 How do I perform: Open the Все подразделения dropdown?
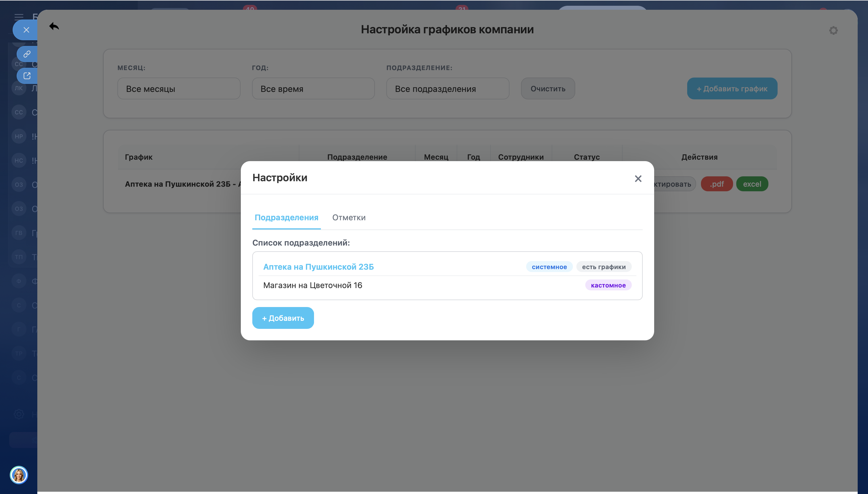click(x=447, y=88)
